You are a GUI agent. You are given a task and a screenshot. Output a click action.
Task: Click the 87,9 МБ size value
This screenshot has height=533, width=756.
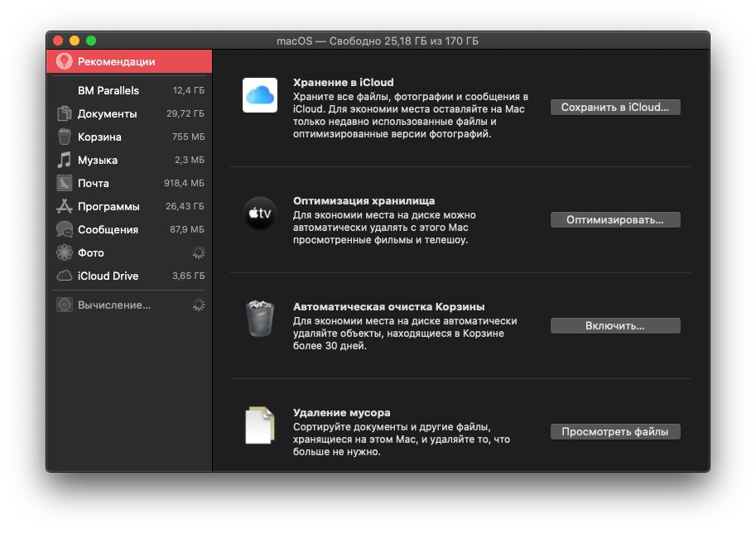(x=187, y=229)
